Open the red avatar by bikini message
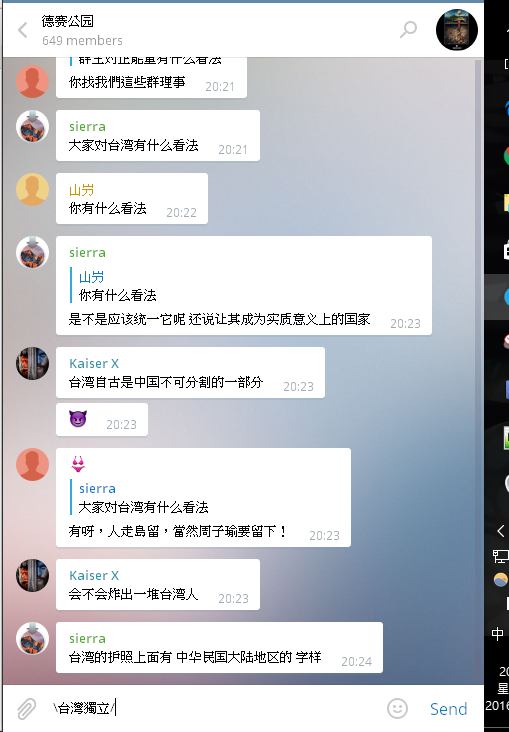509x732 pixels. point(33,465)
